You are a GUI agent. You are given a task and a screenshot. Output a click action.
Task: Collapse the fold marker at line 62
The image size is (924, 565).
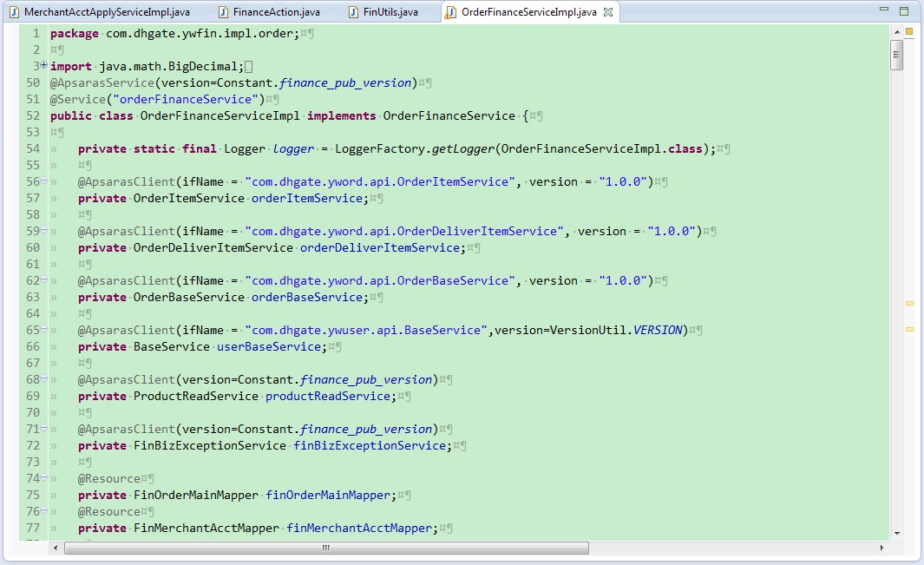pos(43,279)
